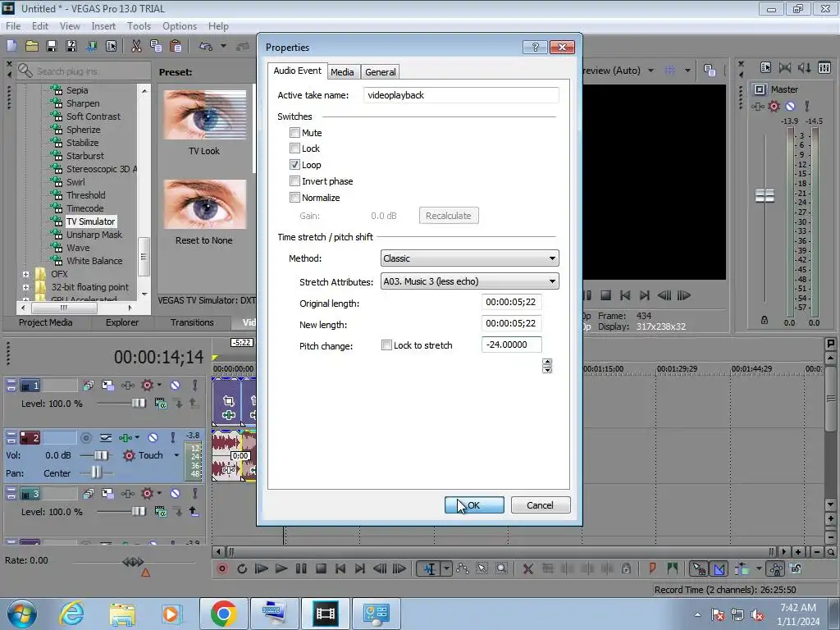Screen dimensions: 840x630
Task: Uncheck the Loop switch checkbox
Action: pyautogui.click(x=294, y=164)
